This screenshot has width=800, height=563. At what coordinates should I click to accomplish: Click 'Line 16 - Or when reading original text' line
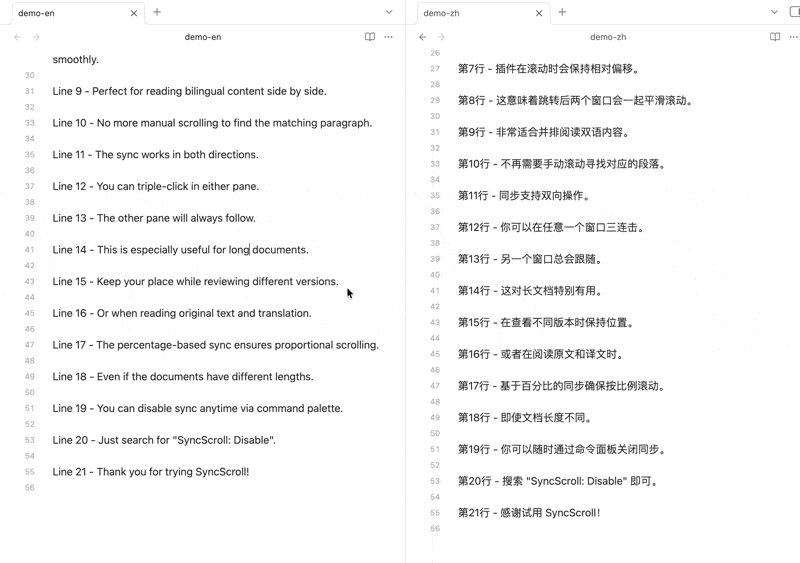(182, 313)
